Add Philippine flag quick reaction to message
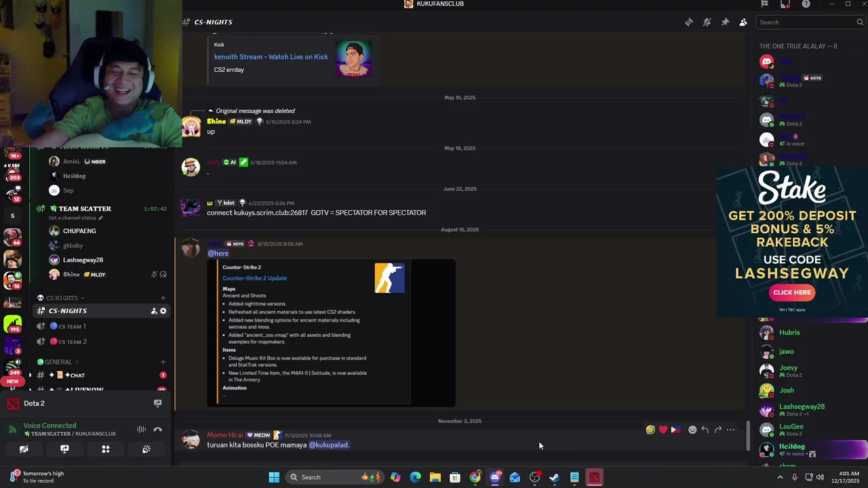 pos(675,430)
